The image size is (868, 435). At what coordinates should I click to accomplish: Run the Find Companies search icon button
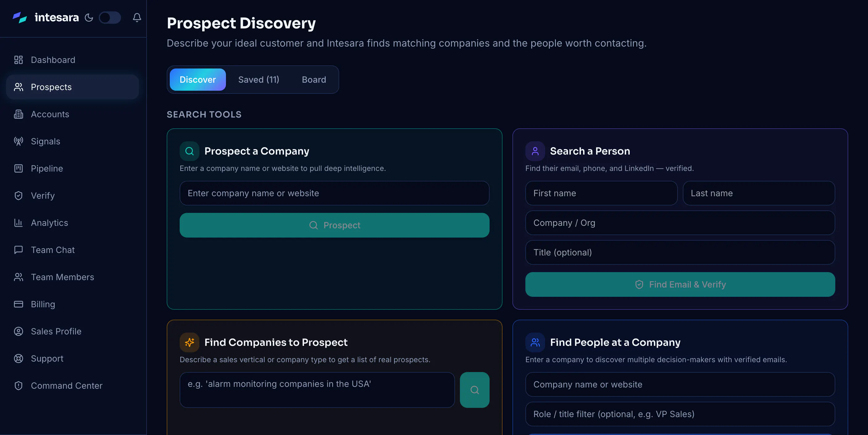474,390
